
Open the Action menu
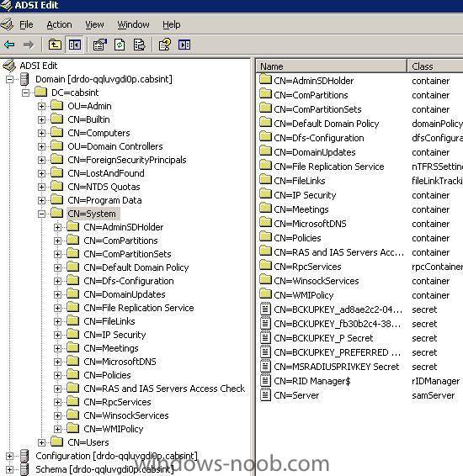59,24
